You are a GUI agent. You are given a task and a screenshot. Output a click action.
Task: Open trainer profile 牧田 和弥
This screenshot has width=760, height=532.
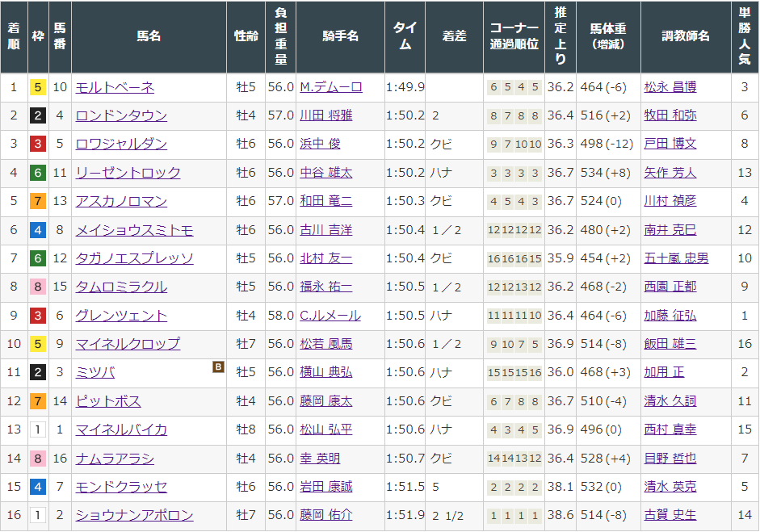[670, 115]
